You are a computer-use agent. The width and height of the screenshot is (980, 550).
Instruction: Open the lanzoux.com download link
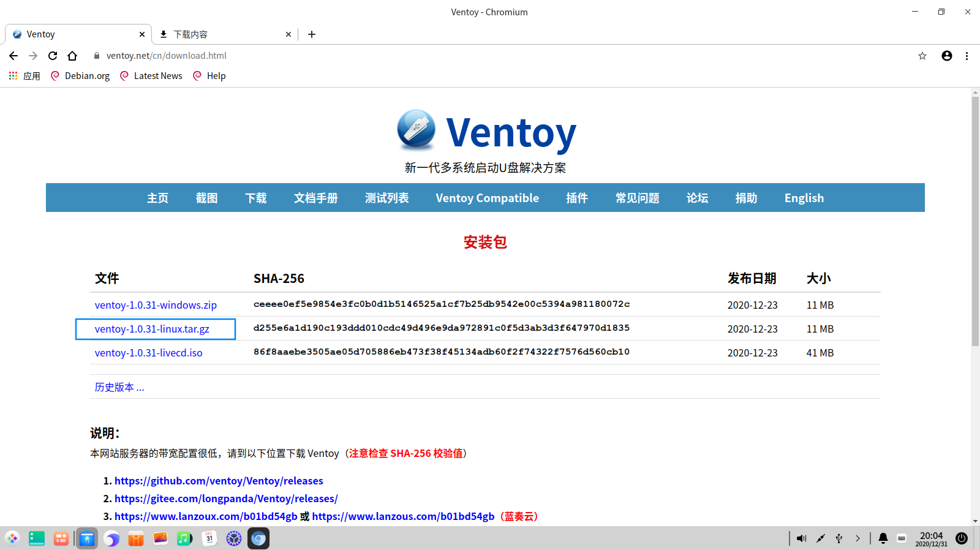(x=206, y=516)
